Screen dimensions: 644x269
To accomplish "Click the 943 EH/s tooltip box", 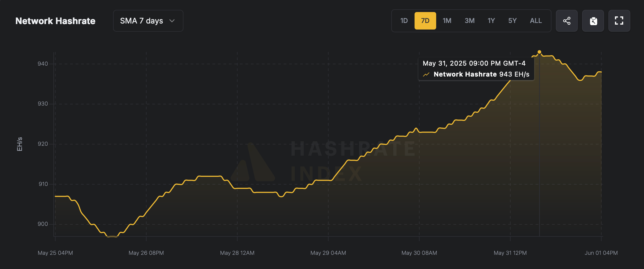I will 476,69.
